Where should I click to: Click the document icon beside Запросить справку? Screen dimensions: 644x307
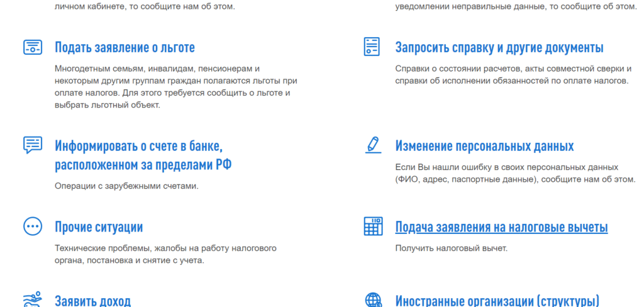click(372, 47)
